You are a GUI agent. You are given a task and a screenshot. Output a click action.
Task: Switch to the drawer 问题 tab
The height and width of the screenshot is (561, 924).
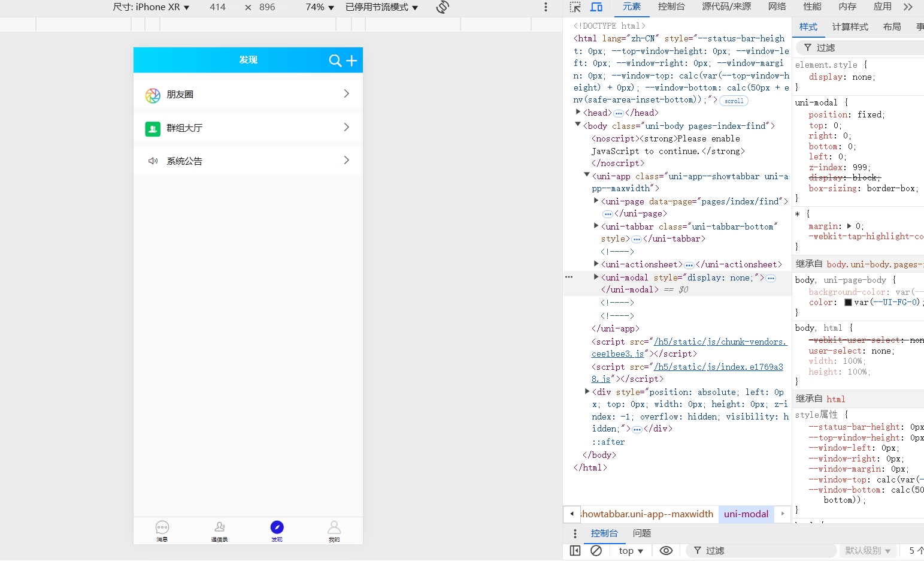coord(642,533)
